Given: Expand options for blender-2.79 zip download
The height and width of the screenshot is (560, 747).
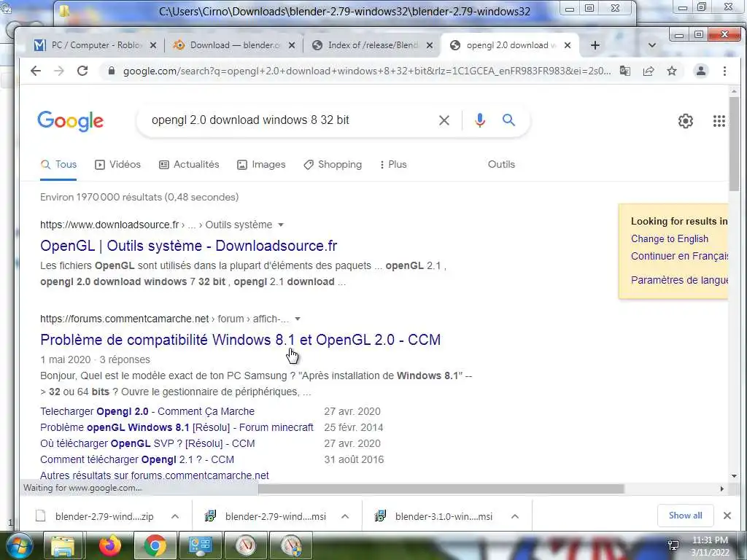Looking at the screenshot, I should [175, 516].
